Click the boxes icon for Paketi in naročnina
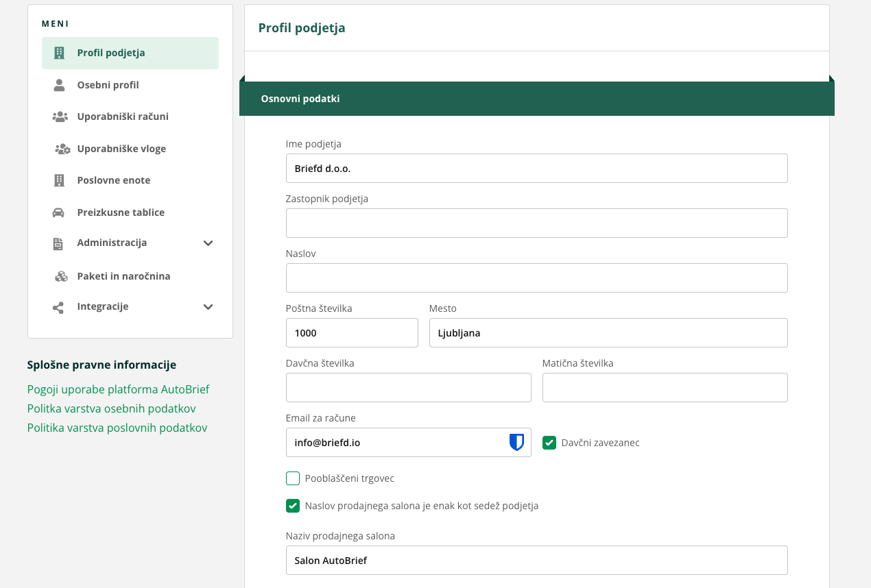The height and width of the screenshot is (588, 871). click(61, 276)
